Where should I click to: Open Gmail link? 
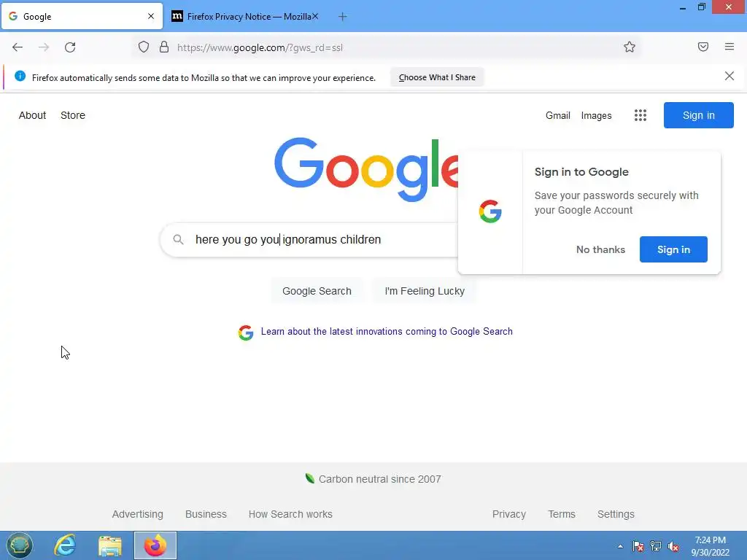(558, 115)
